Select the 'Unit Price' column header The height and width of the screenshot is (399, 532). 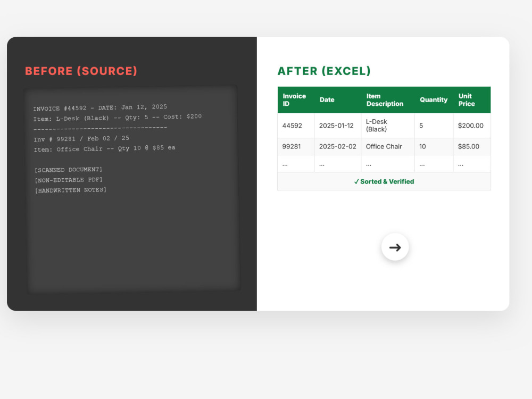coord(472,100)
